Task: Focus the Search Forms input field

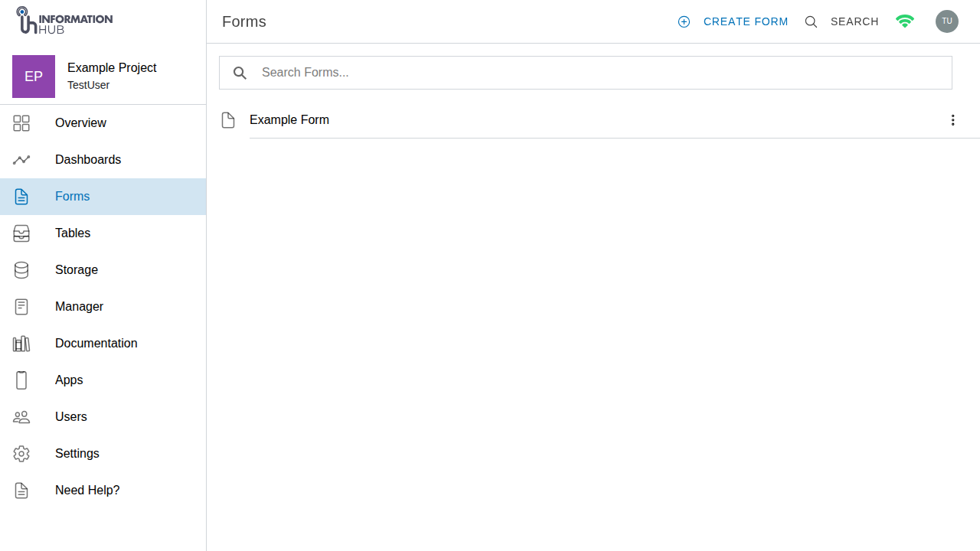Action: click(x=586, y=73)
